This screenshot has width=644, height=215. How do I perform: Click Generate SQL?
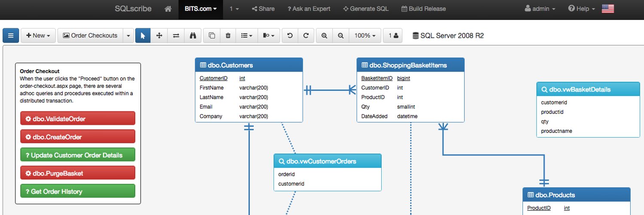(x=366, y=9)
